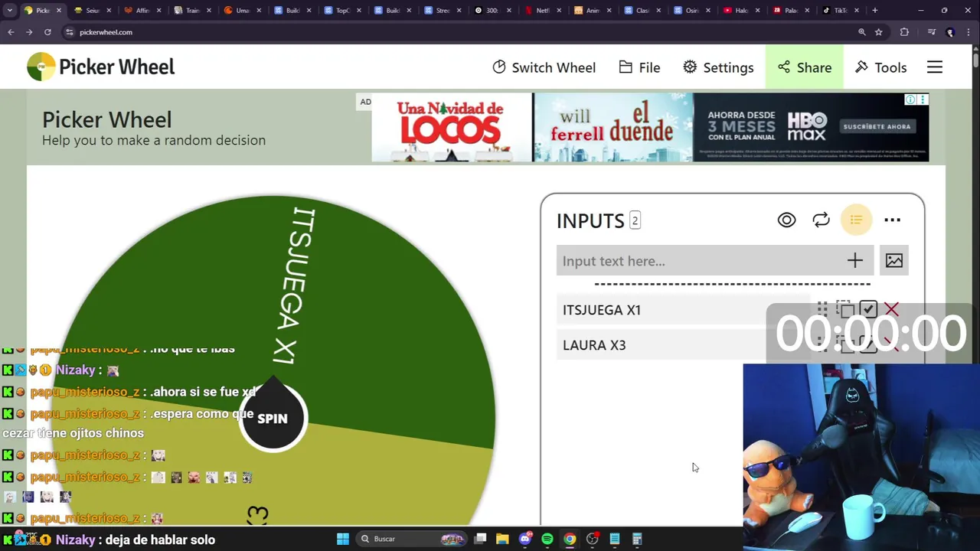Toggle inputs visibility eye icon
Screen dimensions: 980x551
[x=786, y=220]
